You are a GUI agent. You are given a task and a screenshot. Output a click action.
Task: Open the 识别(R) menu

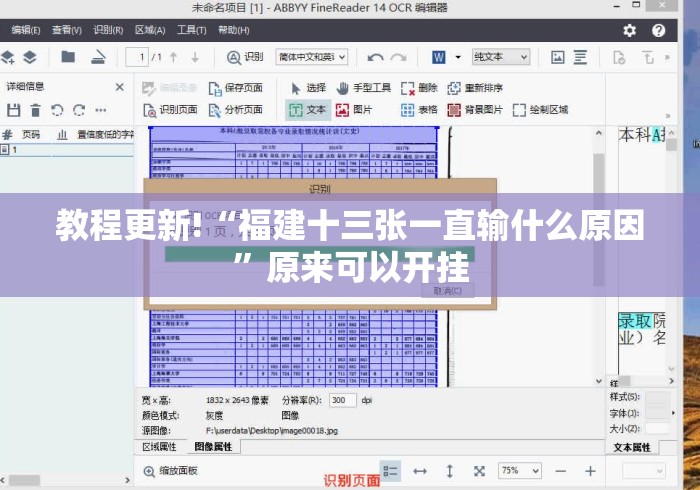coord(108,30)
